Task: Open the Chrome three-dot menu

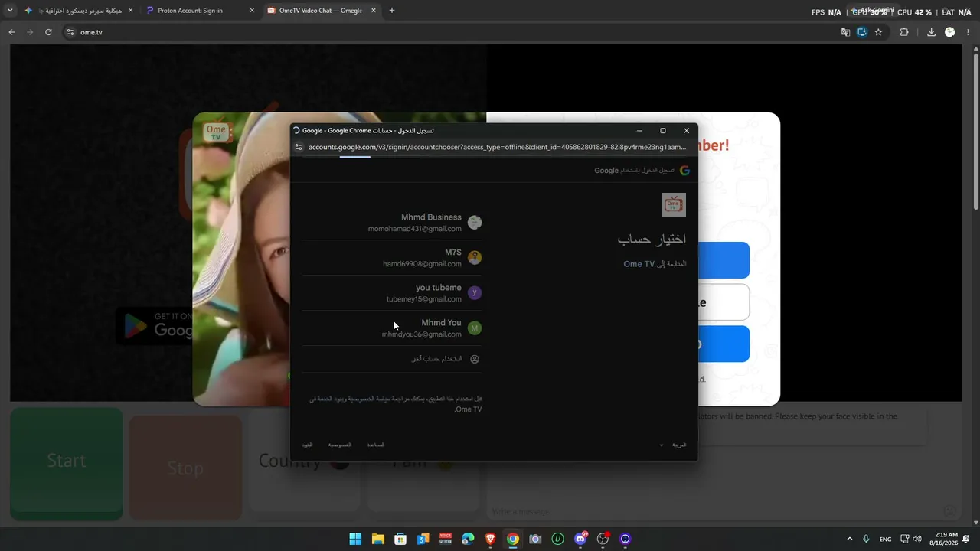Action: click(x=969, y=32)
